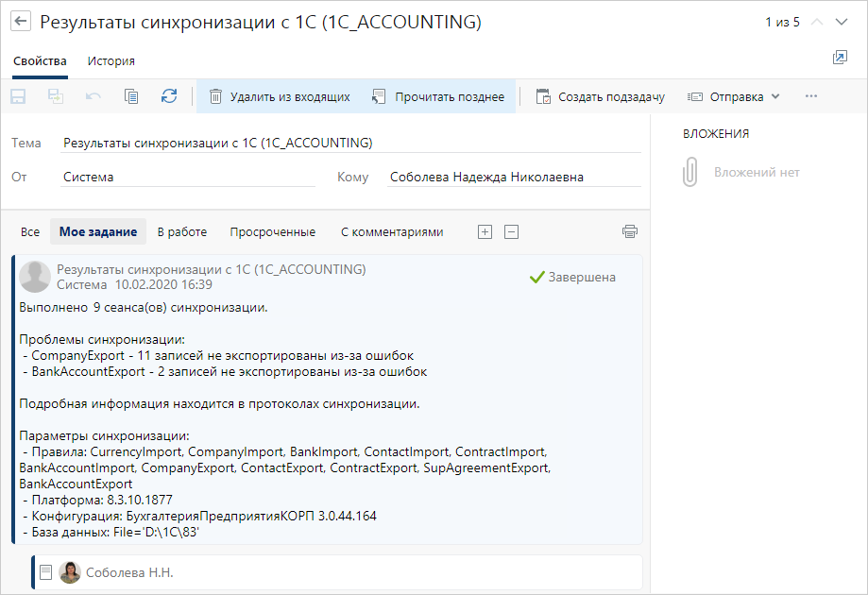The height and width of the screenshot is (595, 868).
Task: Filter by В работе
Action: 181,231
